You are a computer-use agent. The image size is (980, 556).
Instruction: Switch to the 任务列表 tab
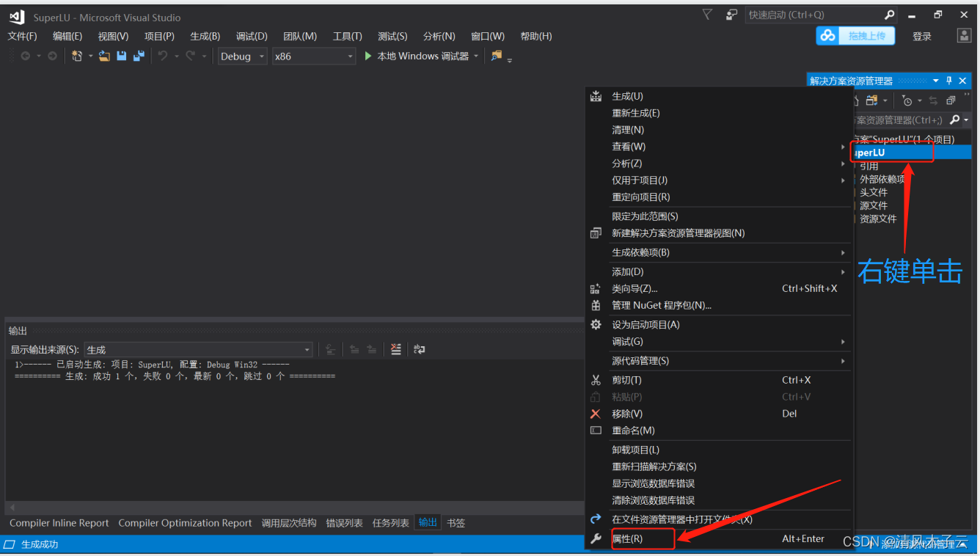point(391,523)
